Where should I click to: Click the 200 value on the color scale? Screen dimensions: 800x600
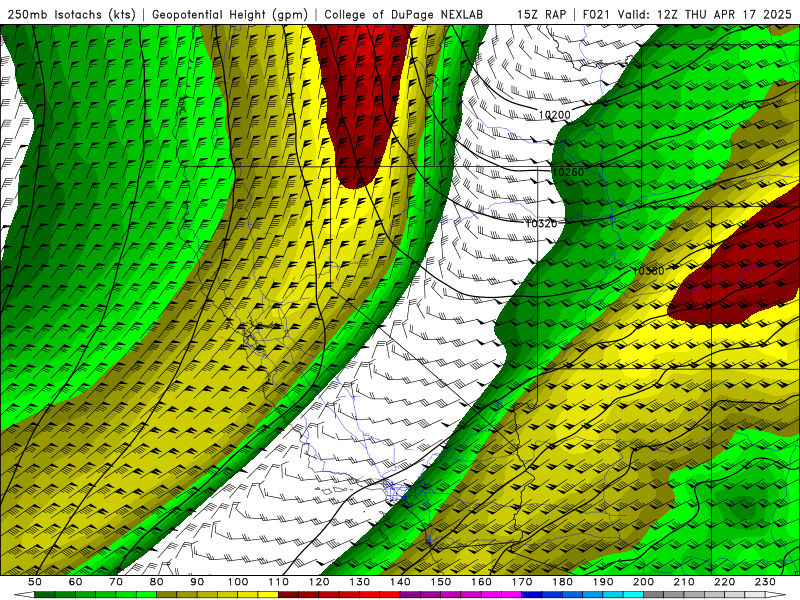point(643,582)
